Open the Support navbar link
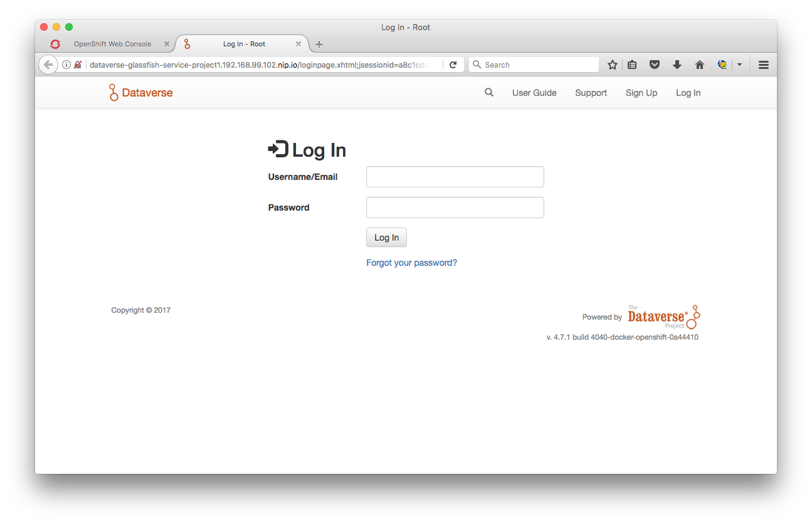Image resolution: width=812 pixels, height=524 pixels. point(591,93)
